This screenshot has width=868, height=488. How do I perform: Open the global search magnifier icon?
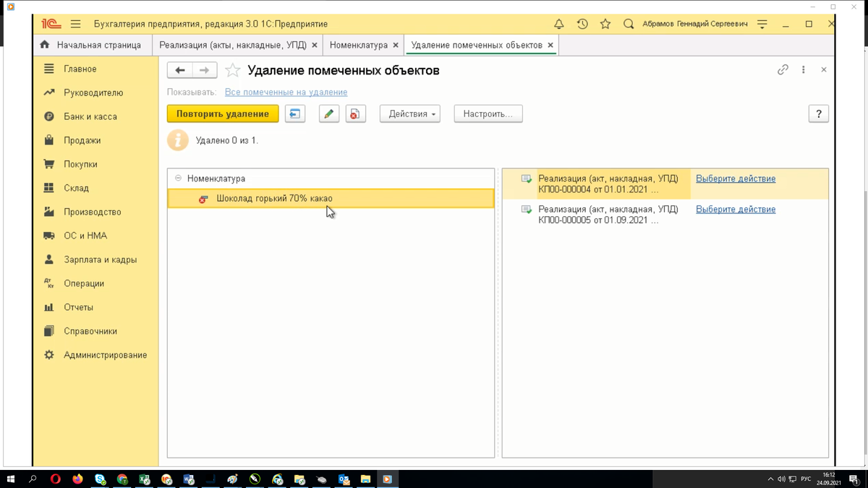click(x=629, y=24)
